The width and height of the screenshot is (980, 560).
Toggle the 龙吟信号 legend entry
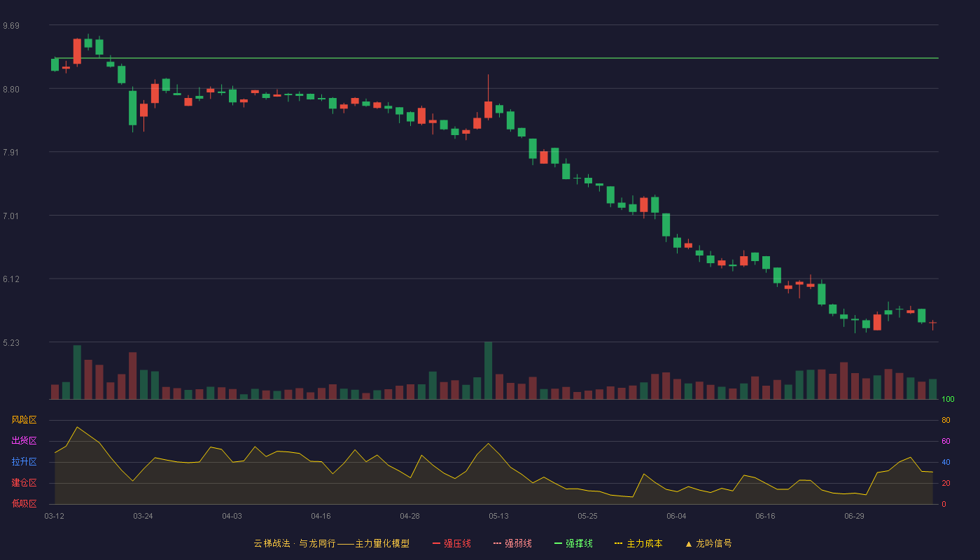pyautogui.click(x=708, y=543)
